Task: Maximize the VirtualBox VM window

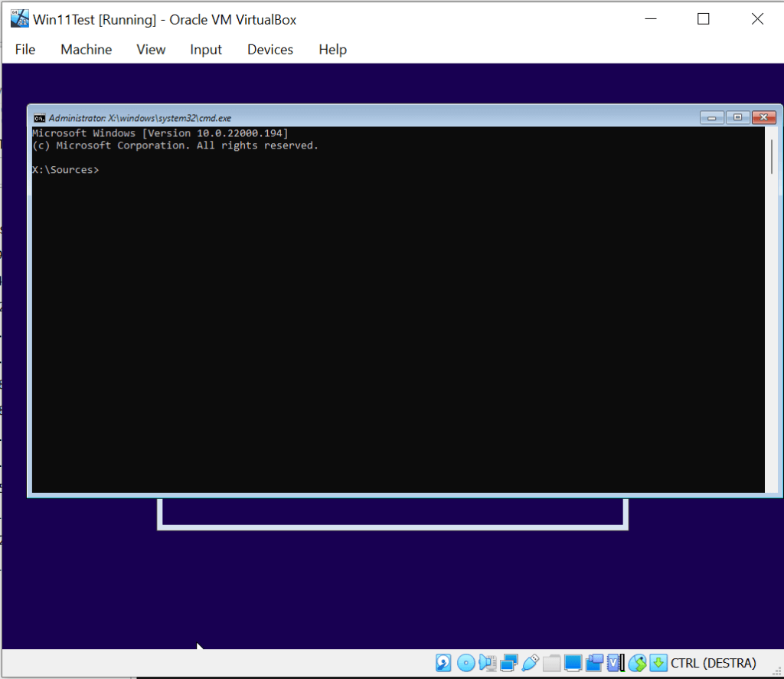Action: pos(704,19)
